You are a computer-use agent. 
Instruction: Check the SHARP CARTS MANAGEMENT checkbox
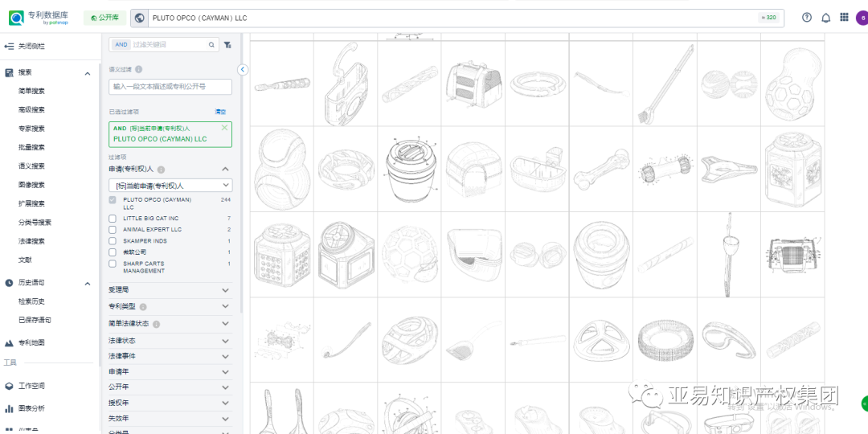[x=113, y=264]
